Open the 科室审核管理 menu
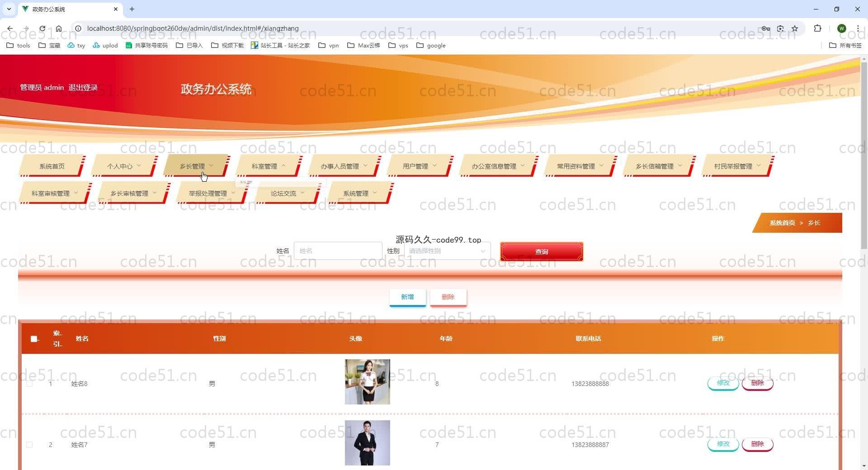Viewport: 868px width, 470px height. point(55,193)
